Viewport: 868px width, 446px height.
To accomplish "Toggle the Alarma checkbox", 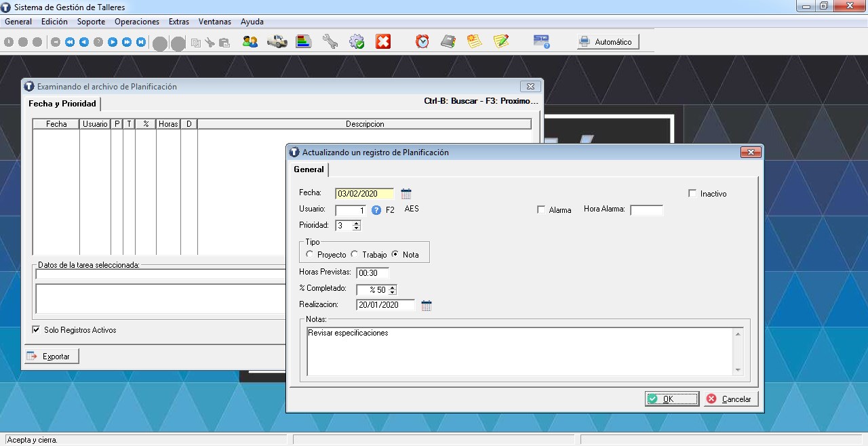I will (541, 210).
